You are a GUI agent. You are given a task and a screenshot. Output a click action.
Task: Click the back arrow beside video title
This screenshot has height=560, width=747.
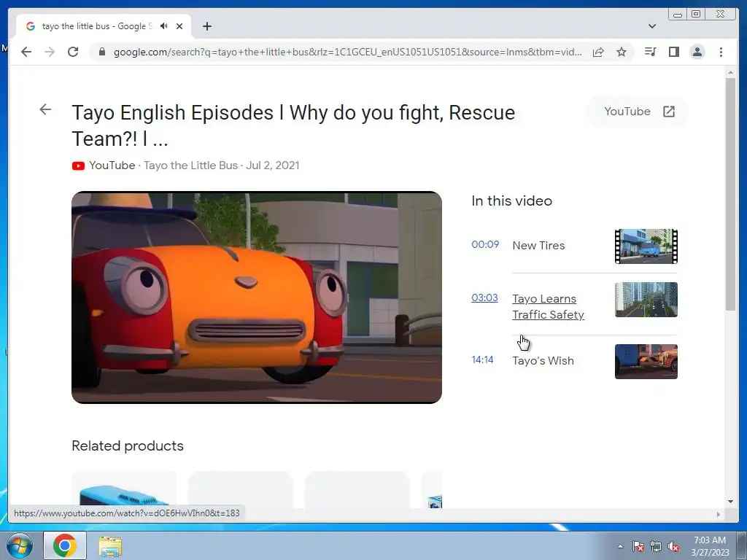(x=45, y=109)
